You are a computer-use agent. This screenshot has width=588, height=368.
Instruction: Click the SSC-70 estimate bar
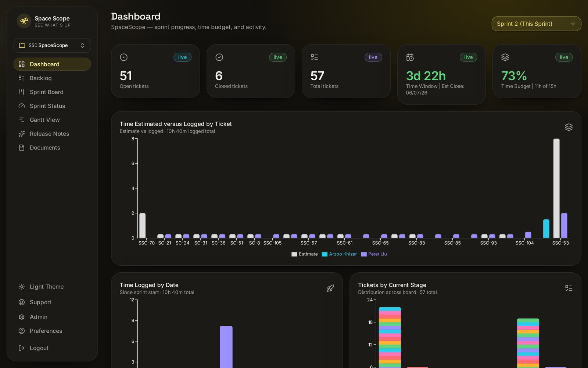coord(142,226)
